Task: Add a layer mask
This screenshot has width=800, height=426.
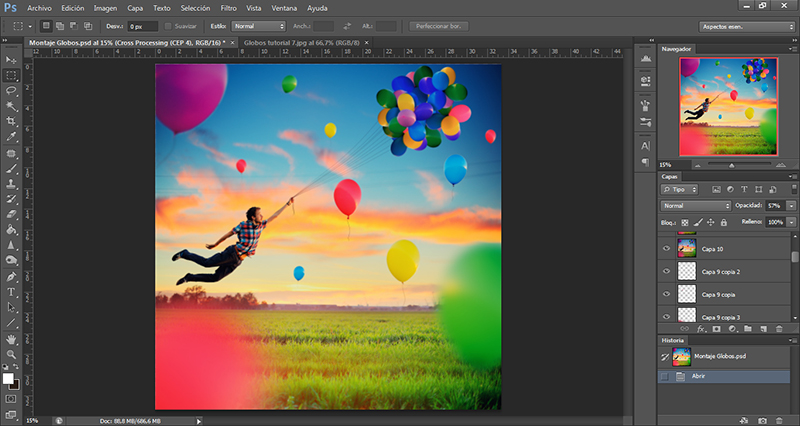Action: coord(716,329)
